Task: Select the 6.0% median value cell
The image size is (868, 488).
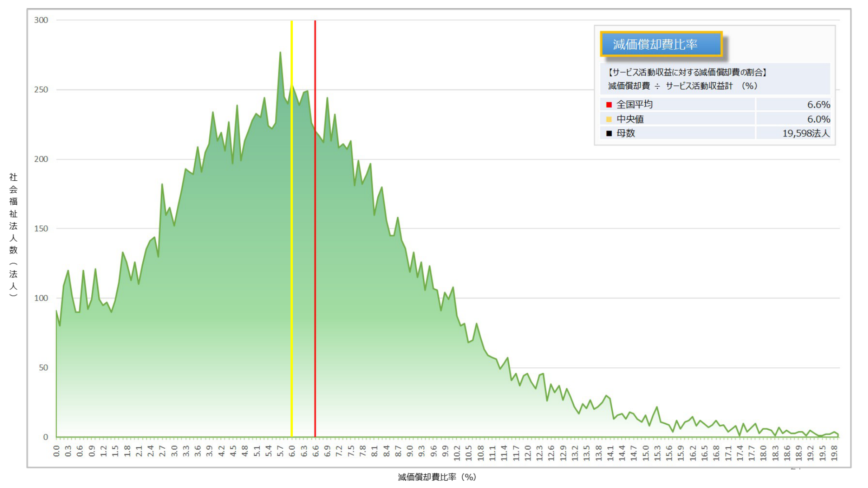Action: [x=818, y=119]
